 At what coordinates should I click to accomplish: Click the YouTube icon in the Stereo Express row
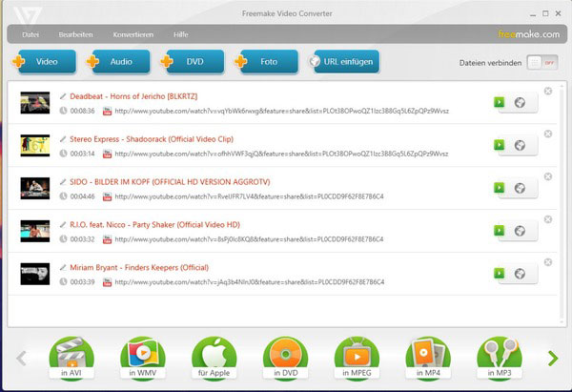107,154
